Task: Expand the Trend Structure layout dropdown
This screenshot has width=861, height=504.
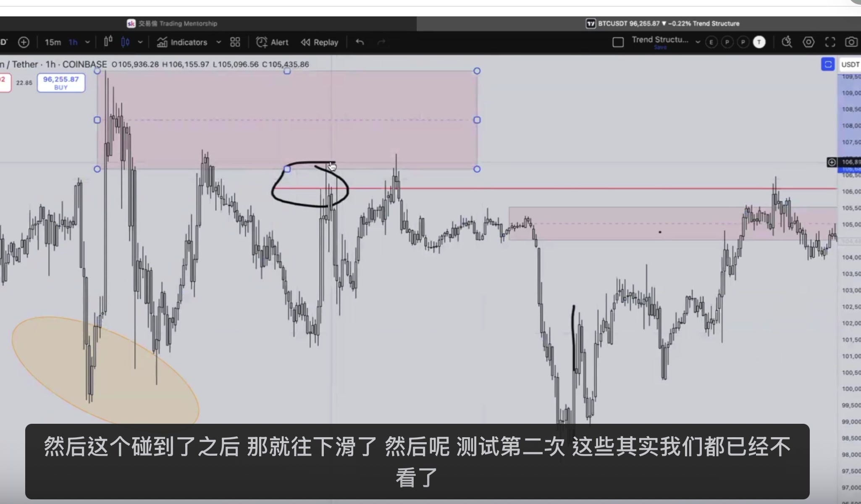Action: (x=698, y=42)
